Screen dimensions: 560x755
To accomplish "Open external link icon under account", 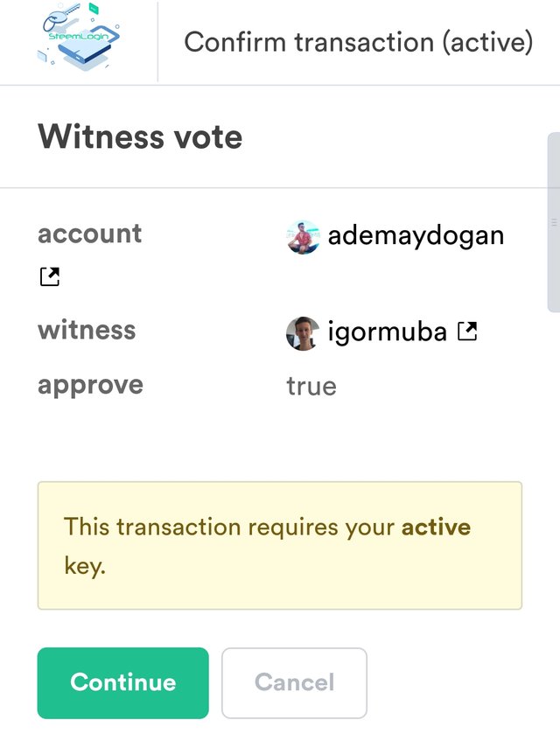I will (x=49, y=276).
